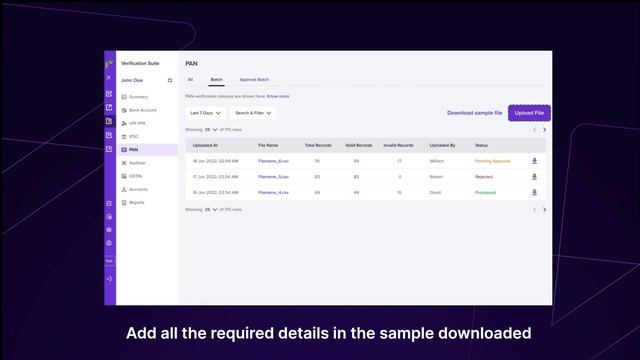The width and height of the screenshot is (640, 360).
Task: Switch to the Approve Batch tab
Action: (254, 80)
